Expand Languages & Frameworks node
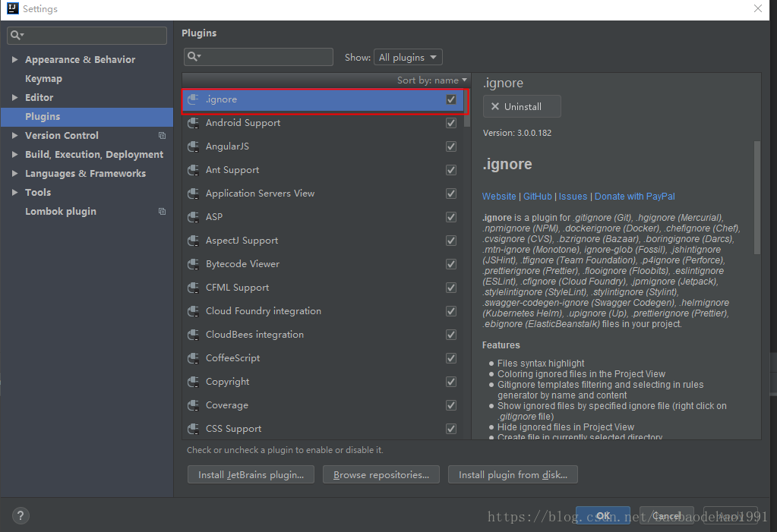The image size is (777, 532). pyautogui.click(x=15, y=173)
